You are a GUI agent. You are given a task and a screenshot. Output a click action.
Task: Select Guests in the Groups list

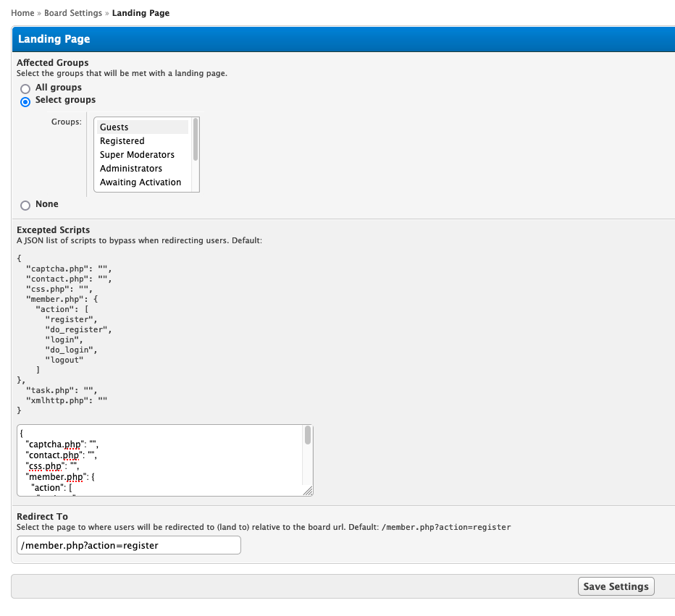click(114, 127)
